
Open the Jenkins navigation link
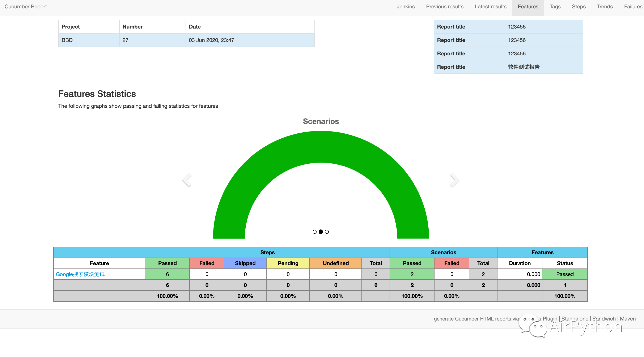click(406, 7)
